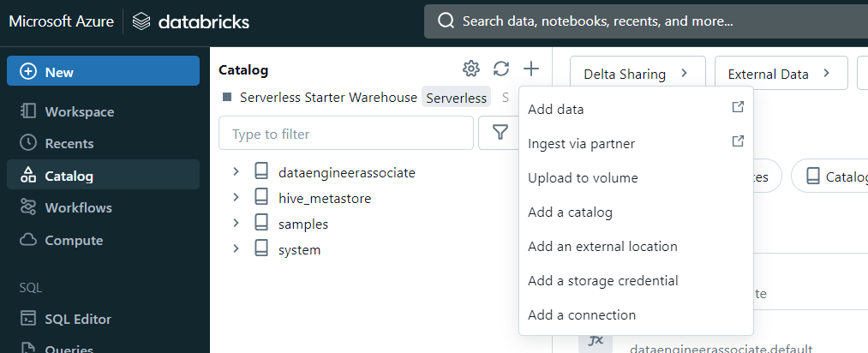Expand the system catalog node
This screenshot has width=868, height=353.
point(236,249)
